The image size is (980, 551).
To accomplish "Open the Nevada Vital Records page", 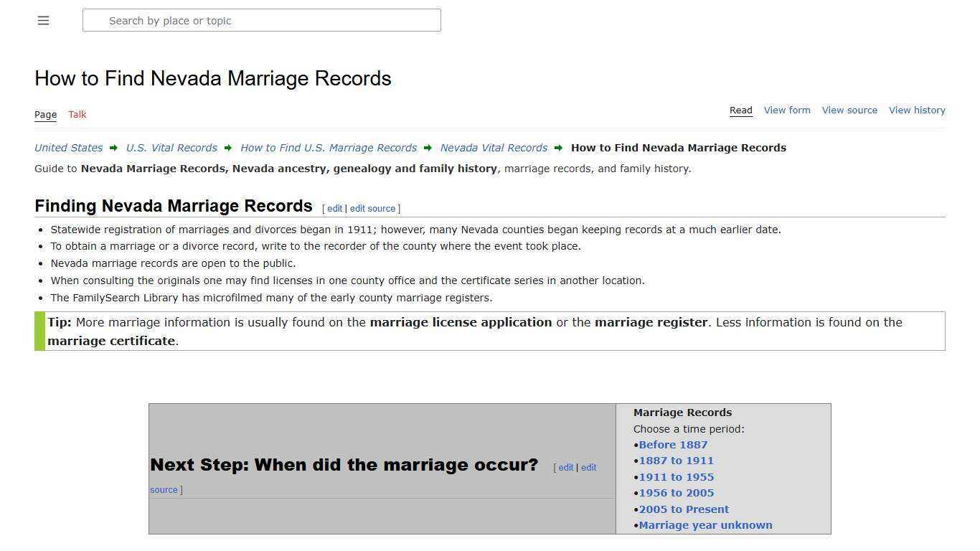I will click(x=494, y=148).
